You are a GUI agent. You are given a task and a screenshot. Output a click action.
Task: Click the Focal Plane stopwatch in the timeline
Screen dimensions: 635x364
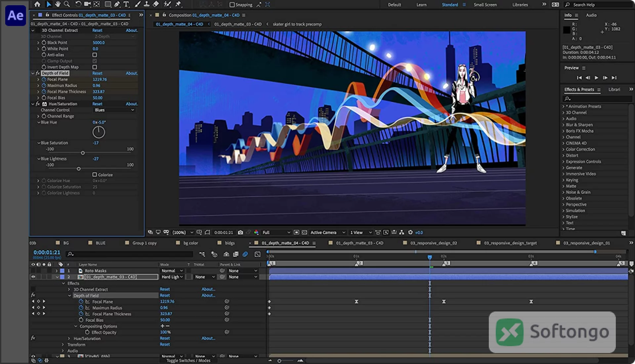tap(81, 302)
